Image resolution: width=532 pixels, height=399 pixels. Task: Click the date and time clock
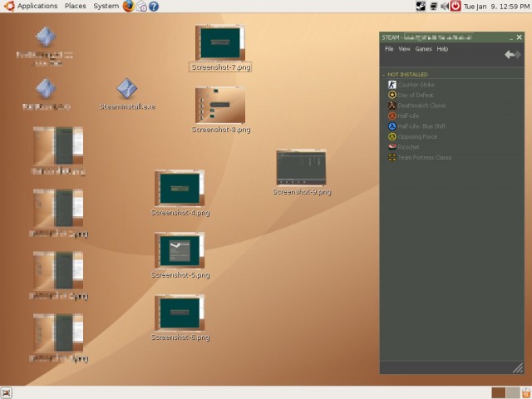pyautogui.click(x=497, y=7)
